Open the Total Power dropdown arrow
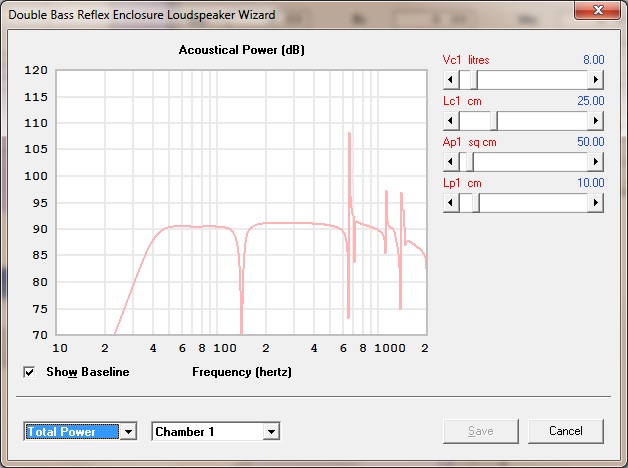Viewport: 628px width, 468px height. click(128, 432)
